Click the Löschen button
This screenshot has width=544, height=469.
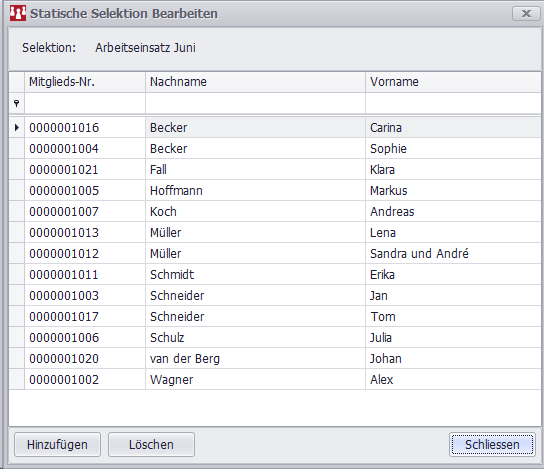(151, 444)
